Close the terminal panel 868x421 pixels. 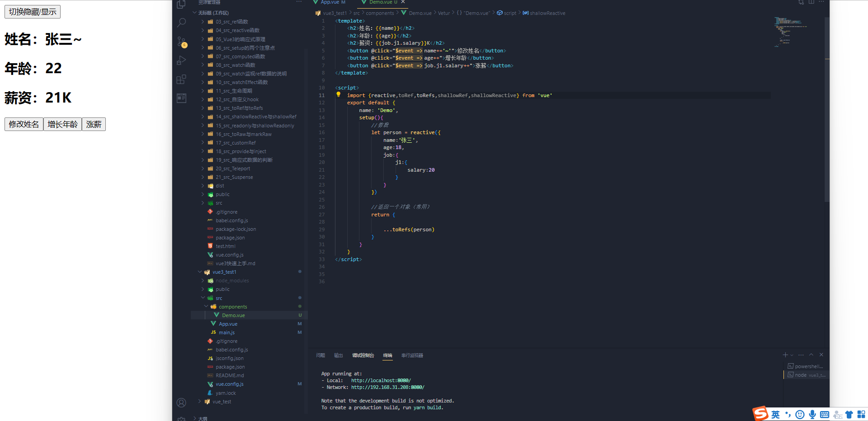coord(821,355)
